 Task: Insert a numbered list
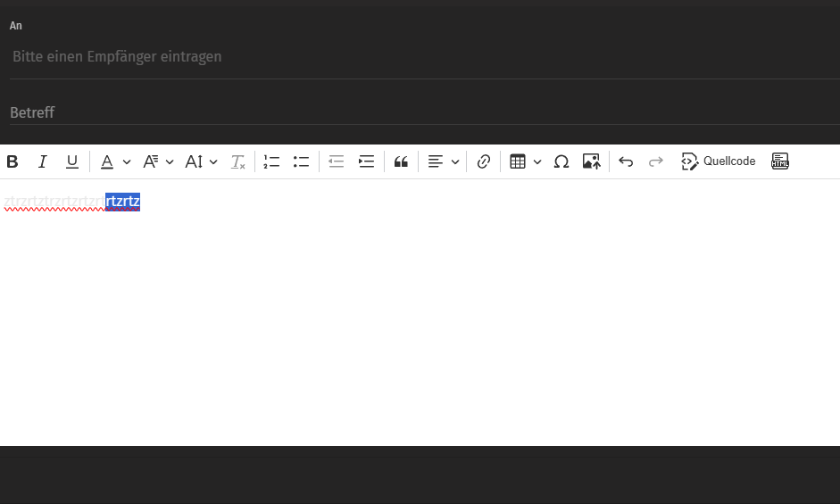point(271,161)
